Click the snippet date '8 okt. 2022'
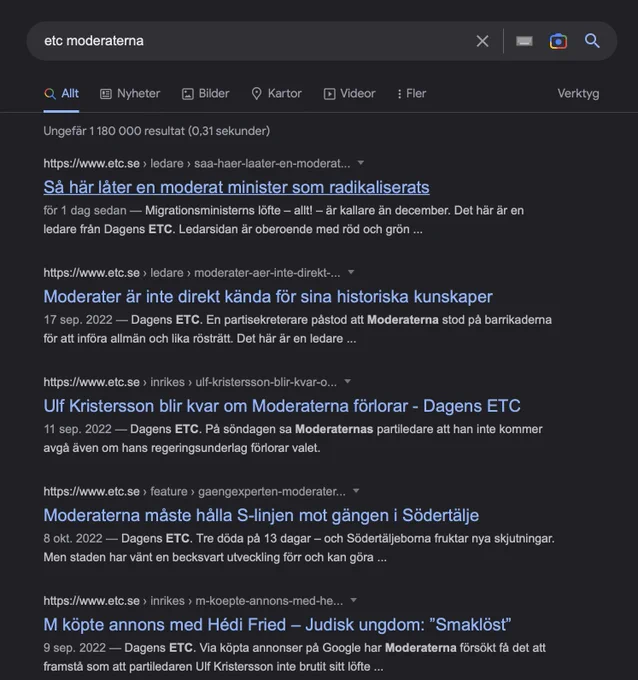Viewport: 638px width, 680px height. point(73,538)
